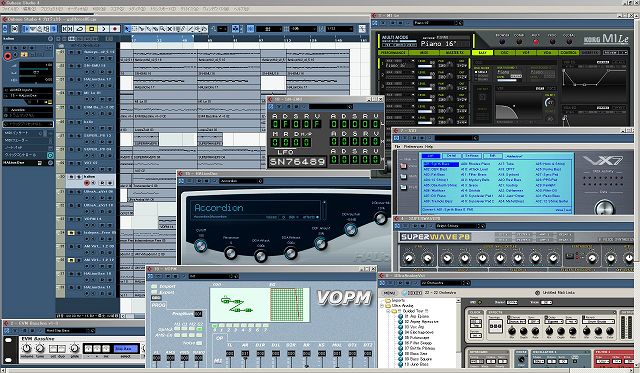The height and width of the screenshot is (373, 640).
Task: Collapse the Ultra Analog folder in preset tree
Action: pyautogui.click(x=382, y=306)
